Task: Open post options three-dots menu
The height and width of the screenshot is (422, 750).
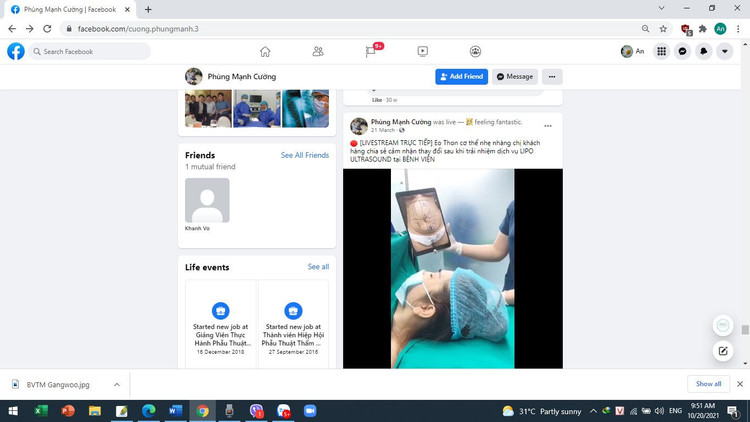Action: coord(548,126)
